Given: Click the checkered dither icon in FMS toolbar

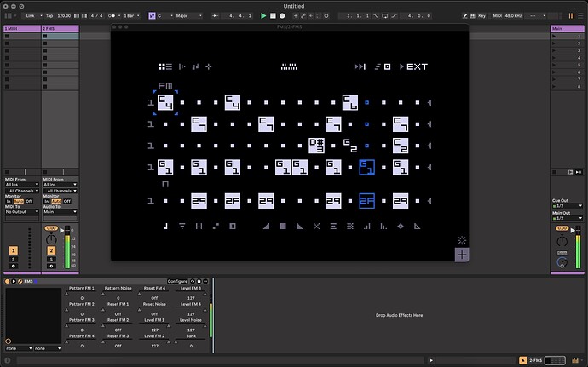Looking at the screenshot, I should pos(350,226).
